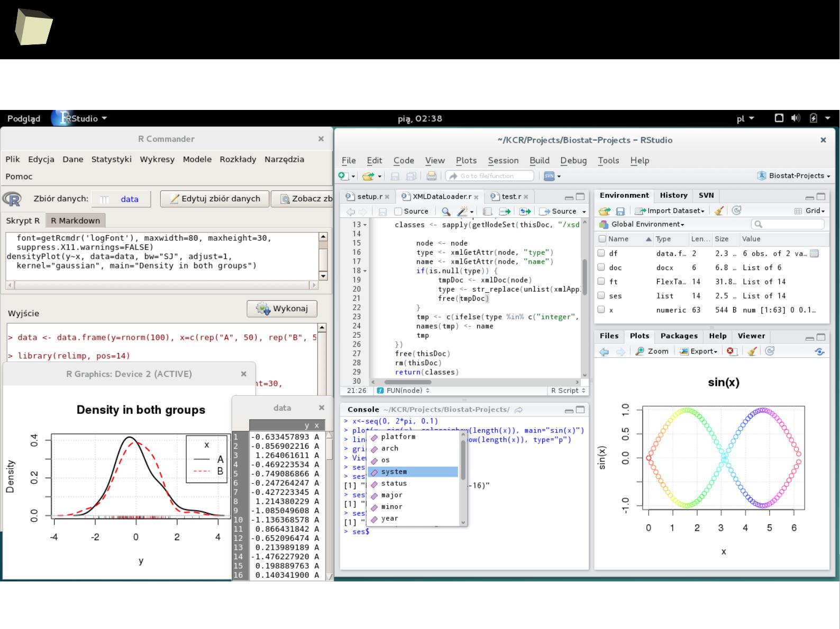840x629 pixels.
Task: Click the Print icon in RStudio main toolbar
Action: [432, 176]
